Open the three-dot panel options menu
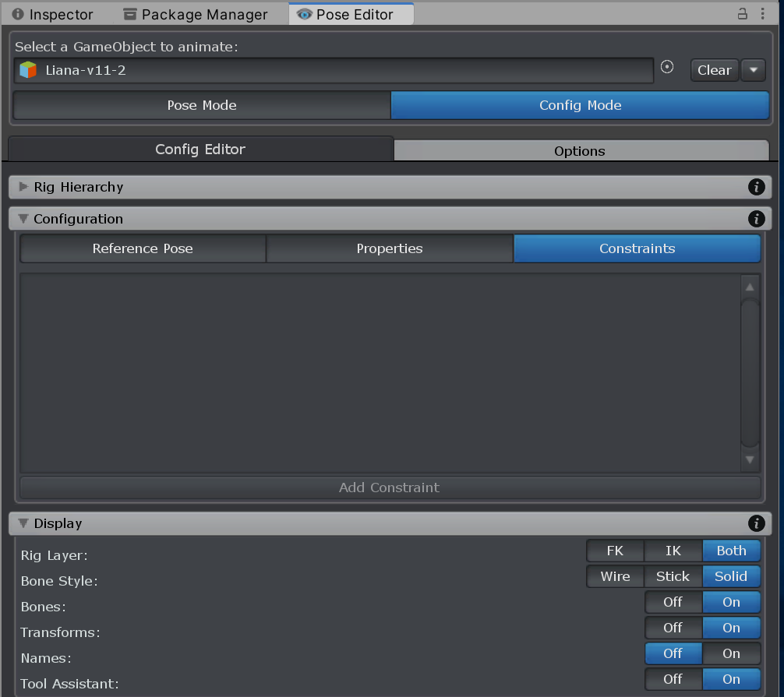Screen dimensions: 784x697 point(762,14)
